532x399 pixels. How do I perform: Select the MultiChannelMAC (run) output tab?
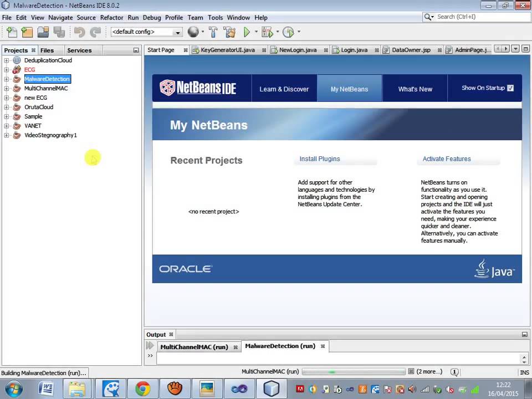coord(194,347)
